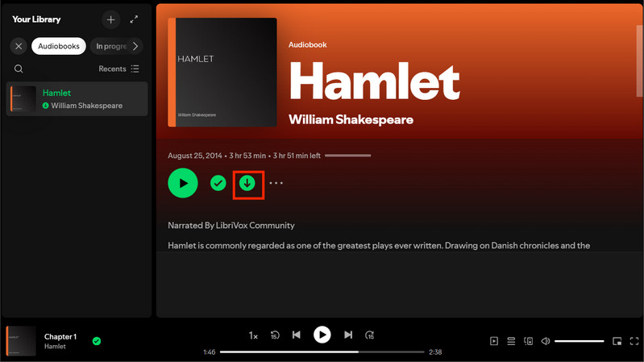The image size is (644, 362).
Task: Open the more options three-dots menu
Action: [276, 183]
